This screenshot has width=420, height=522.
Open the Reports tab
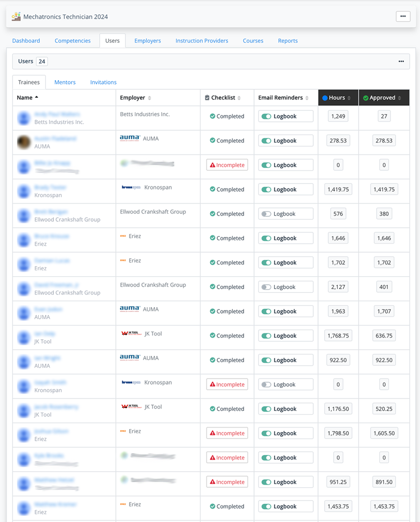tap(288, 41)
